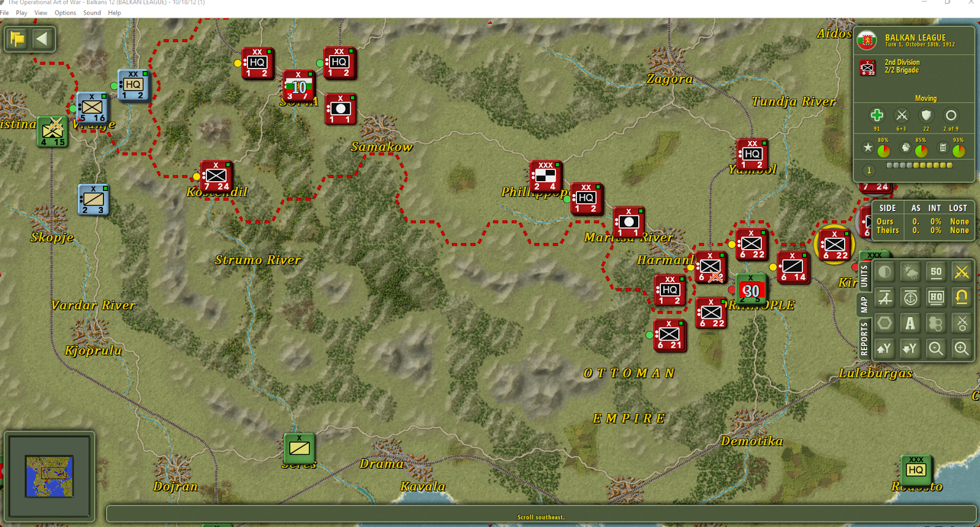Click the green cross health icon
The width and height of the screenshot is (980, 527).
[876, 115]
